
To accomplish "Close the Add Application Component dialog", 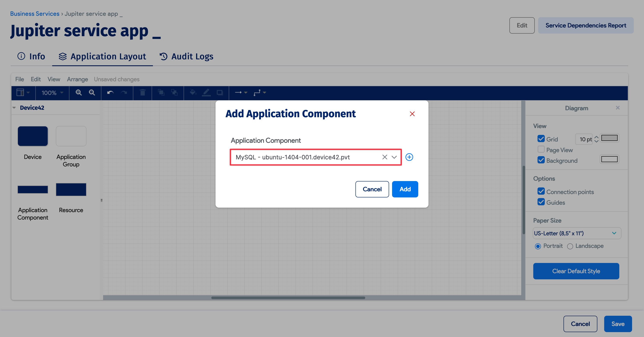I will point(412,114).
